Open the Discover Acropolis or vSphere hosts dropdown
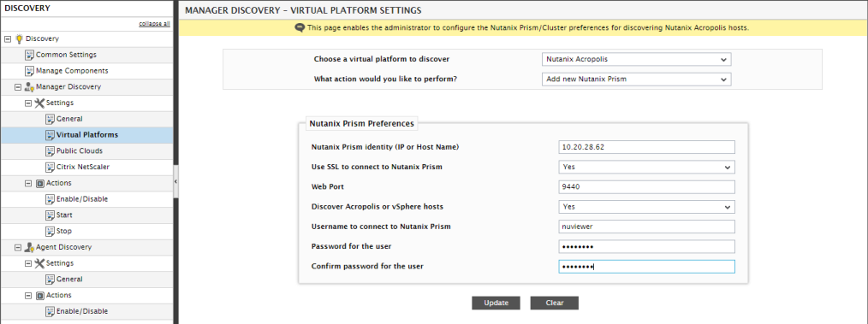 point(646,207)
